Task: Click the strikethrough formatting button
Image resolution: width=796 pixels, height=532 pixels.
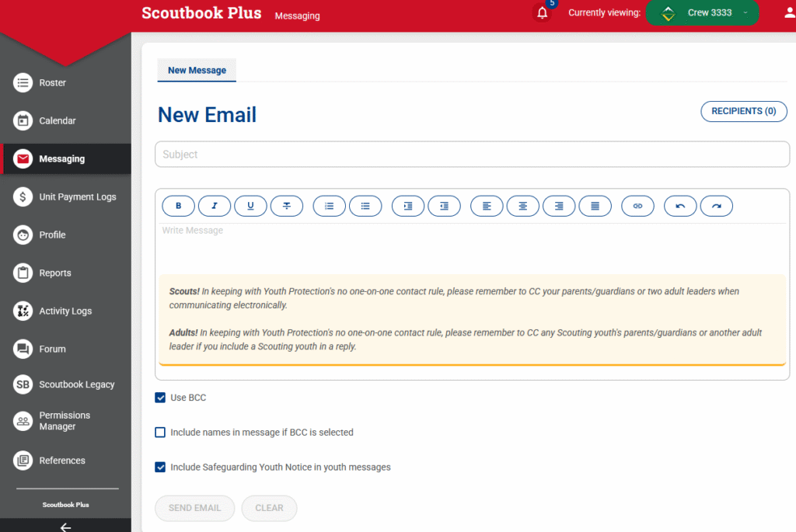Action: point(287,206)
